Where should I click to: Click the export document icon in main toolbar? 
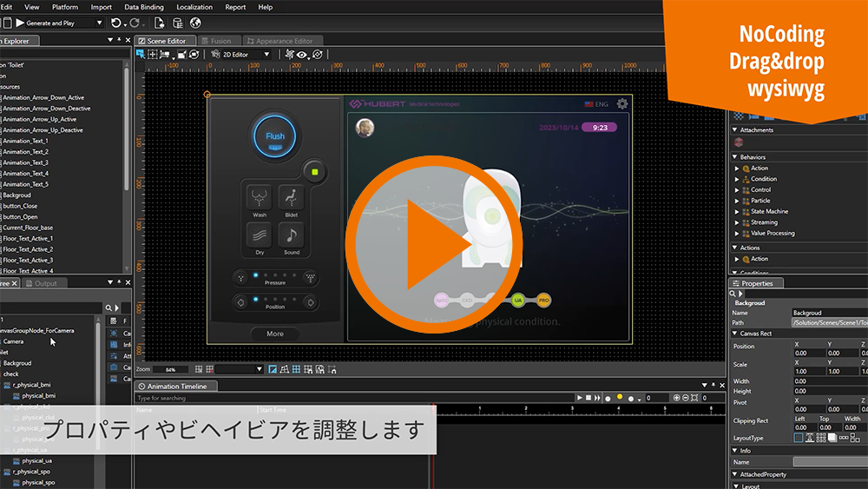[160, 23]
